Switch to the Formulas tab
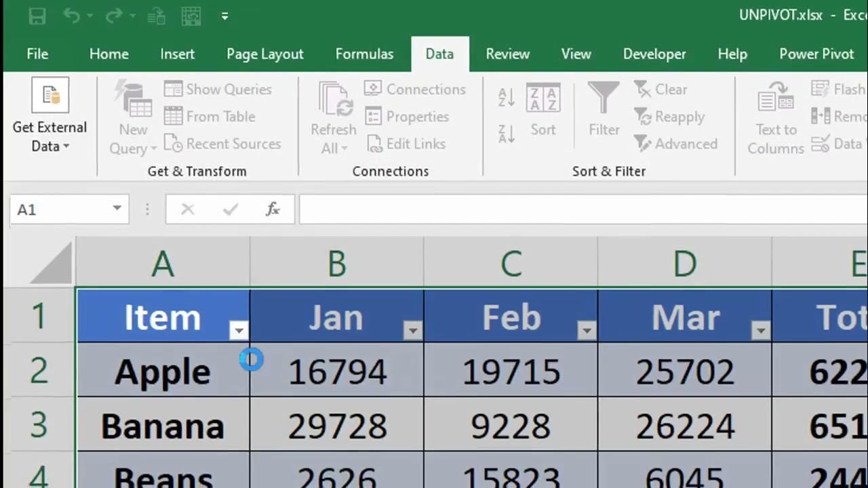 pyautogui.click(x=364, y=54)
